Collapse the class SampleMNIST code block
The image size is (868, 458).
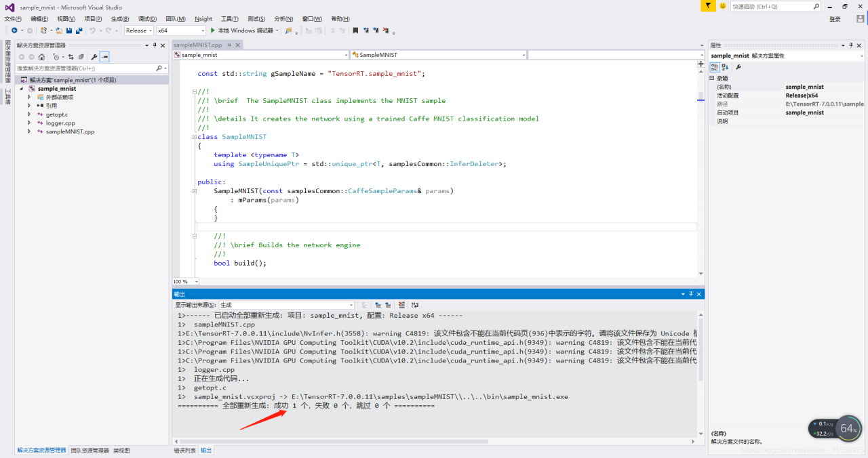pos(195,137)
